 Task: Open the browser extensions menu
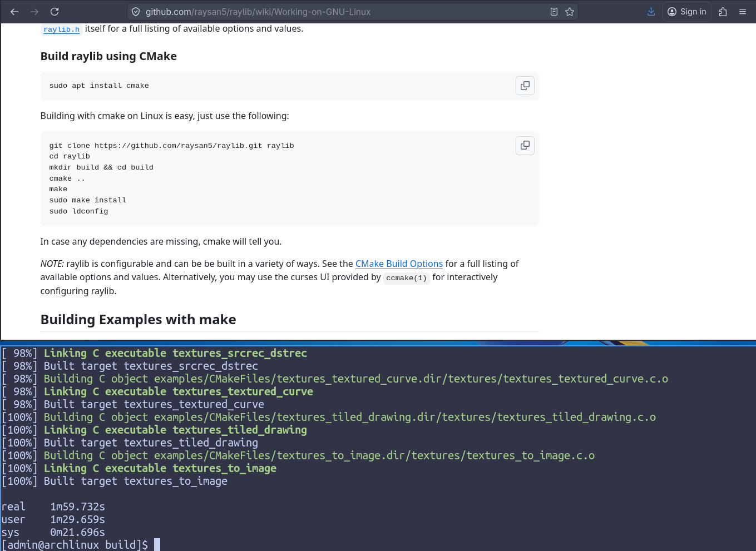723,12
